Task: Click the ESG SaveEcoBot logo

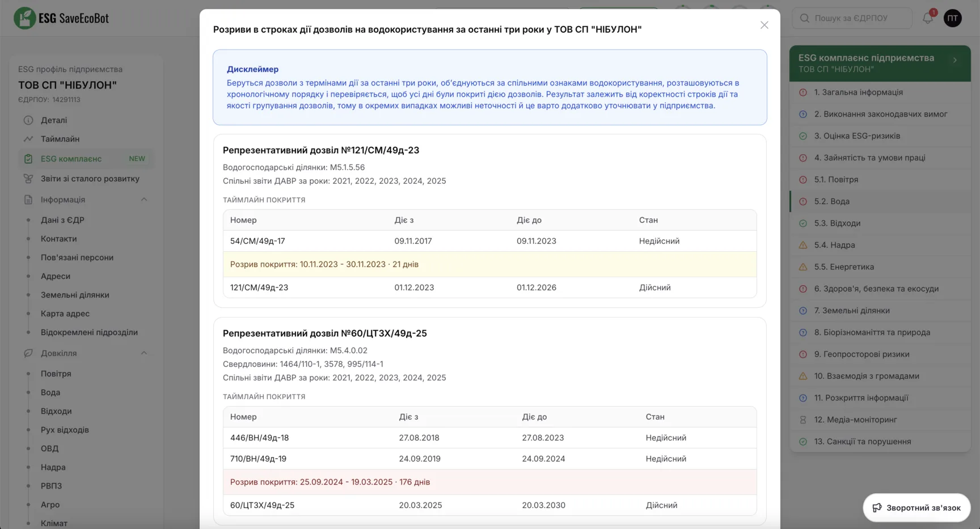Action: pos(61,18)
